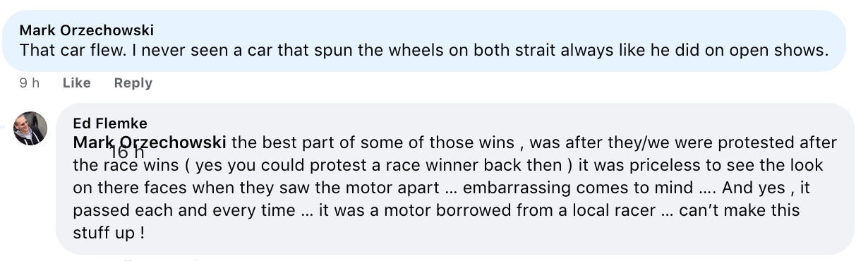Screen dimensions: 868x261
Task: Click the words 'stuff up !' ending the reply
Action: (x=109, y=233)
